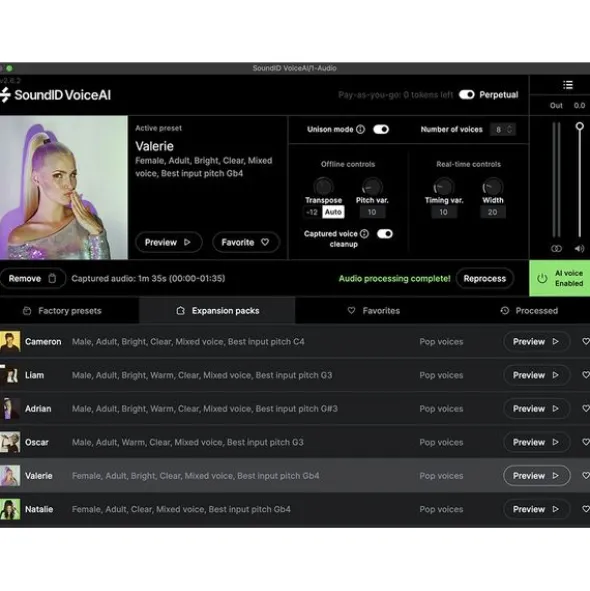Preview the Adrian voice
The image size is (590, 591).
536,409
